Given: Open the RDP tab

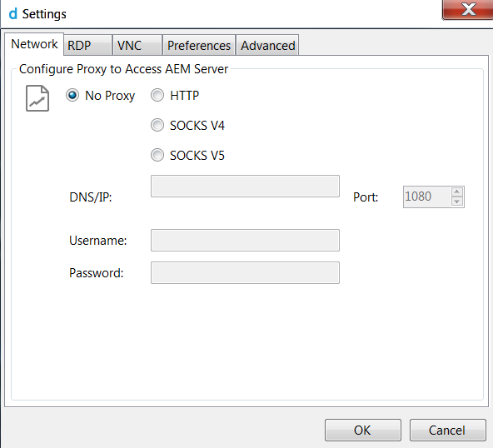Looking at the screenshot, I should click(87, 46).
